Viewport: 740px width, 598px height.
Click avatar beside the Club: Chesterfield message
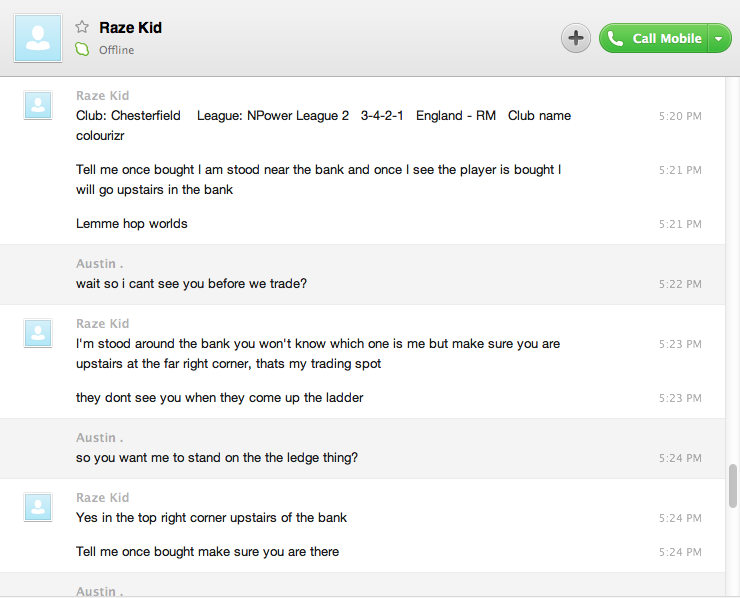(38, 105)
